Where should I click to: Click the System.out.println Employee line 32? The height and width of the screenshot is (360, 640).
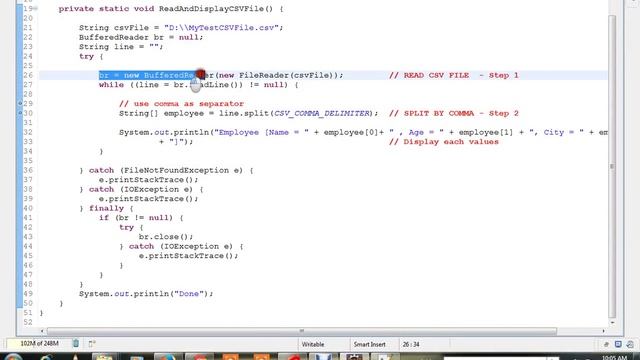click(363, 132)
